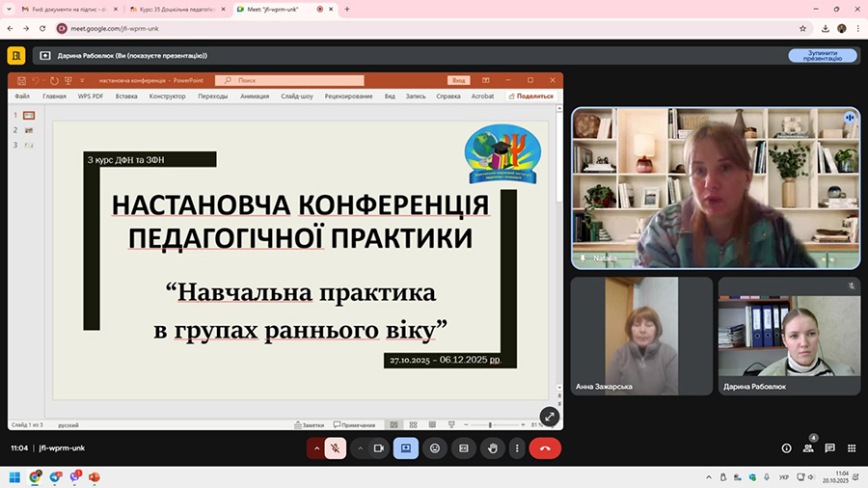The width and height of the screenshot is (868, 488).
Task: Open more options three-dot menu
Action: click(518, 447)
